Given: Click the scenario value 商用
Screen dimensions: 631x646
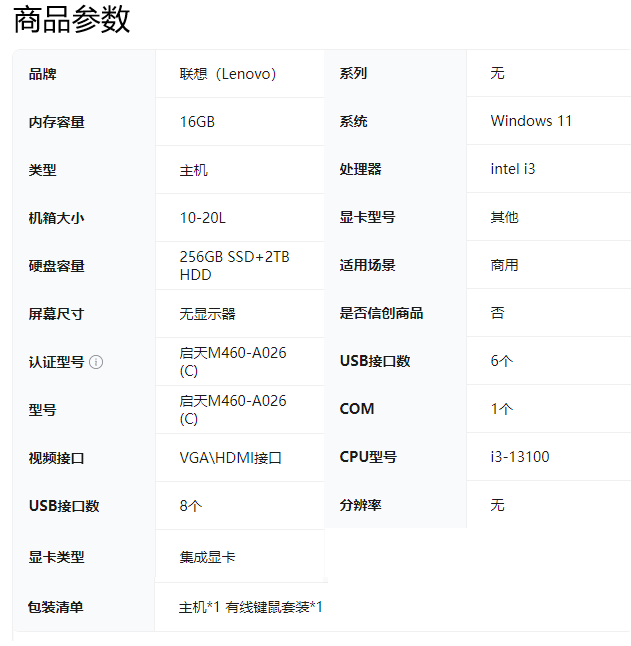Looking at the screenshot, I should [505, 265].
